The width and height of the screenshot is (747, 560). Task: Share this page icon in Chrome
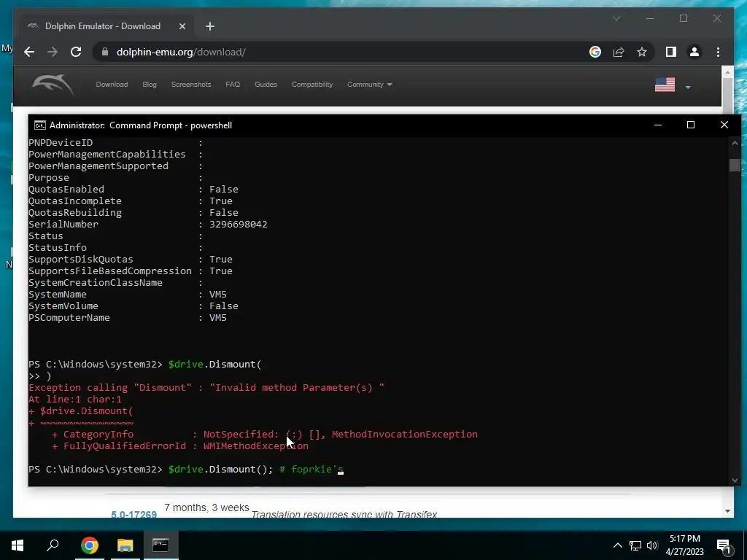(619, 52)
